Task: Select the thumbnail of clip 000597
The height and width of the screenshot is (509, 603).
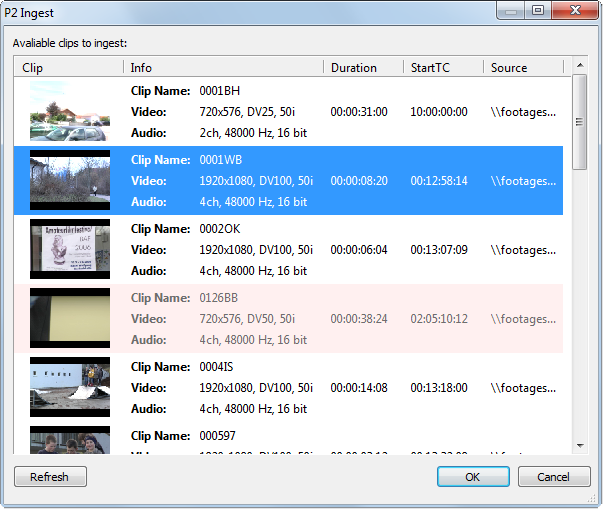Action: tap(70, 440)
